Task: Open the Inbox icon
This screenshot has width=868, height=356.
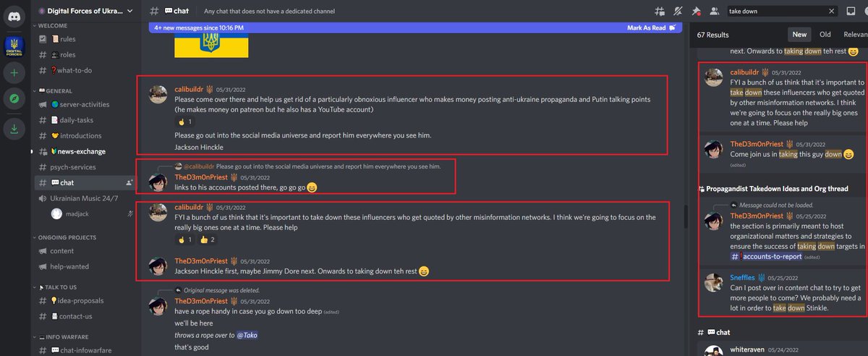Action: tap(851, 11)
